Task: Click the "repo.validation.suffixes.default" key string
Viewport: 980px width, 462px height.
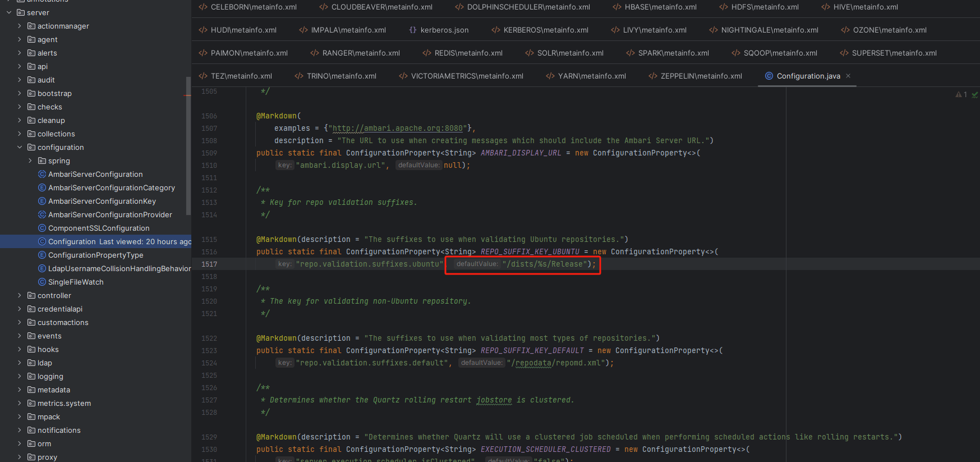Action: tap(372, 363)
